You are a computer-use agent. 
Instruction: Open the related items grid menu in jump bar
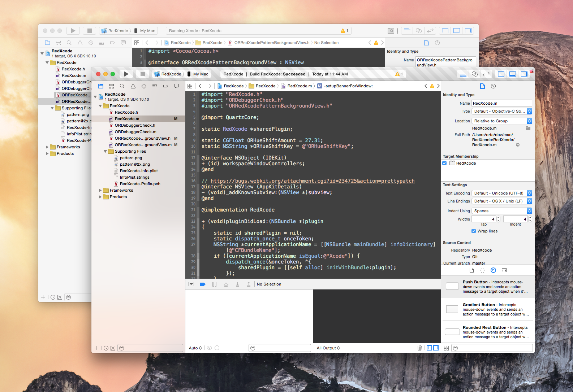tap(190, 86)
